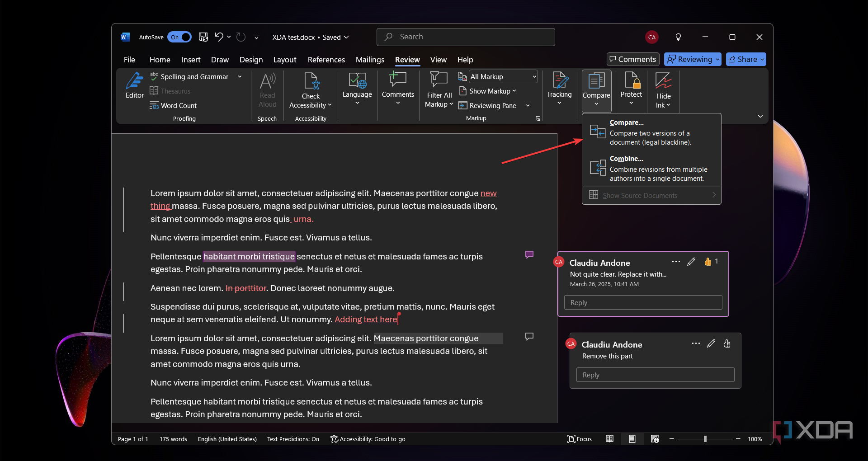Click English (United States) language status
Image resolution: width=868 pixels, height=461 pixels.
coord(227,439)
